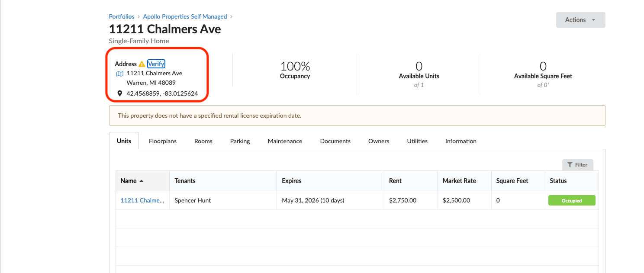Image resolution: width=644 pixels, height=273 pixels.
Task: Click the rental license expiration warning banner
Action: tap(357, 116)
